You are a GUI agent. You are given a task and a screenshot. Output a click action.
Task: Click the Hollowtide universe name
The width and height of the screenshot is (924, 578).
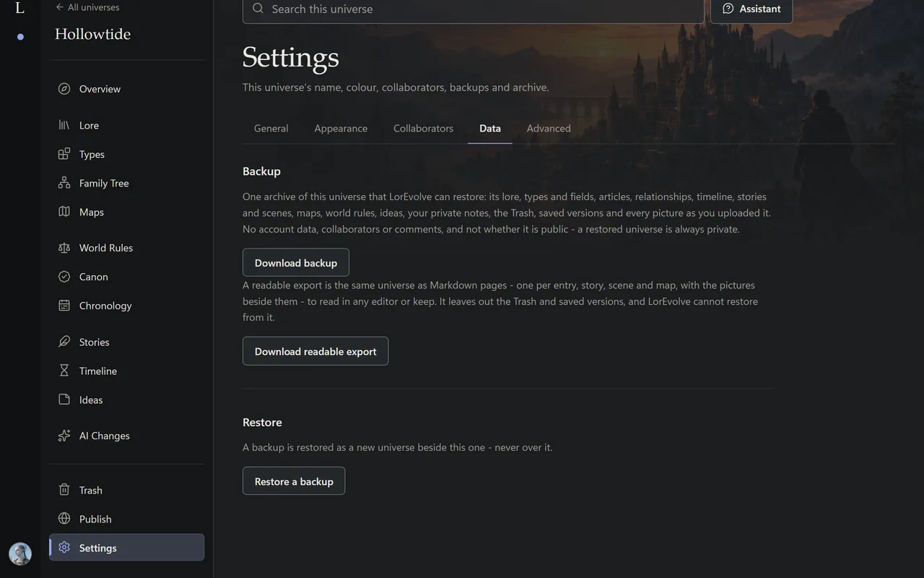[92, 34]
